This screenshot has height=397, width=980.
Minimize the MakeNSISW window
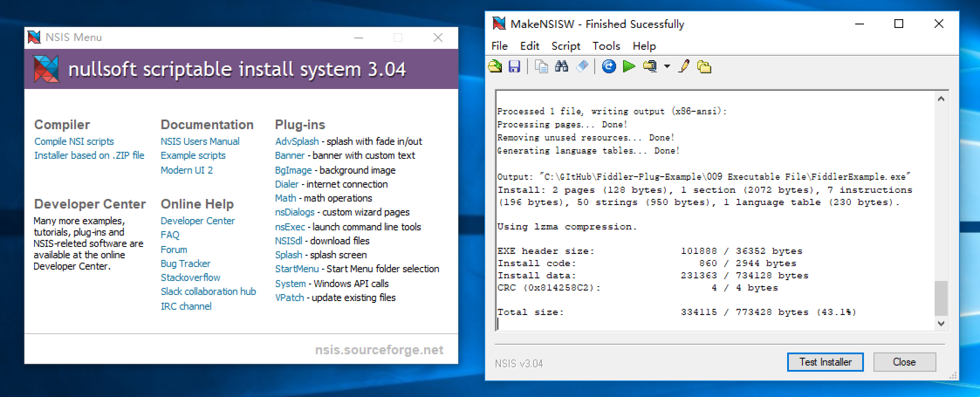860,24
